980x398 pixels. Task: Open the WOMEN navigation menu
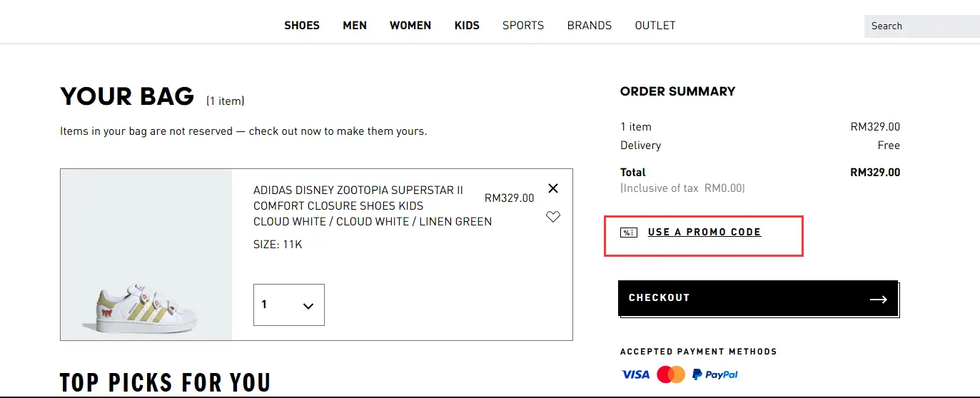point(410,26)
